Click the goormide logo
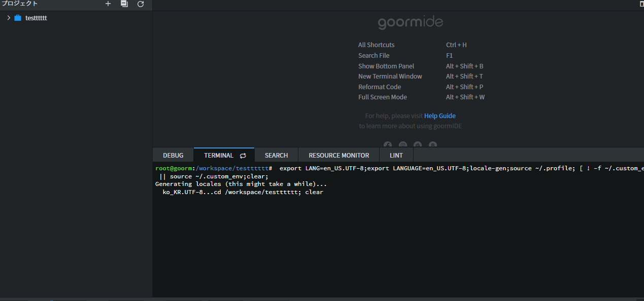644x301 pixels. click(x=410, y=23)
